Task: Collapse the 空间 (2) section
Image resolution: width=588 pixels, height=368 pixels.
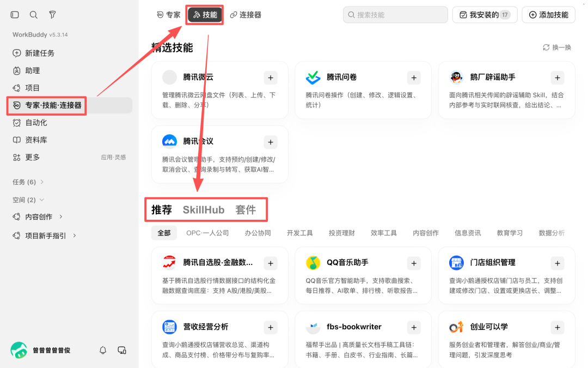Action: click(x=28, y=200)
